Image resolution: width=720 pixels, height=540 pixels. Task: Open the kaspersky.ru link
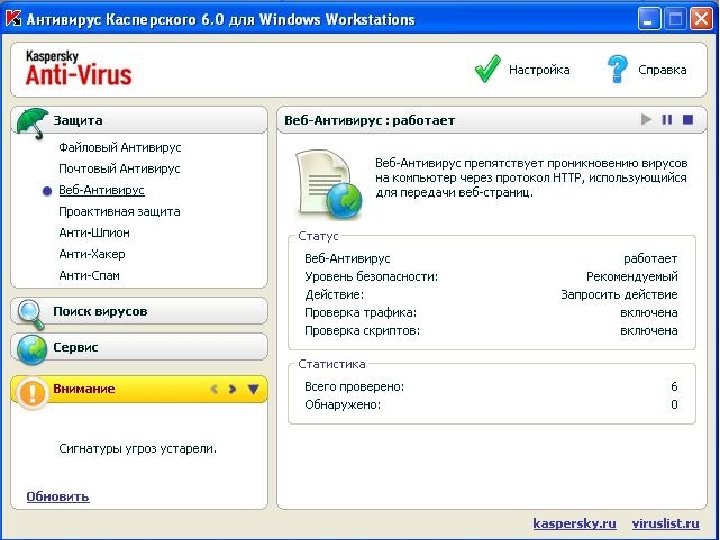(574, 523)
